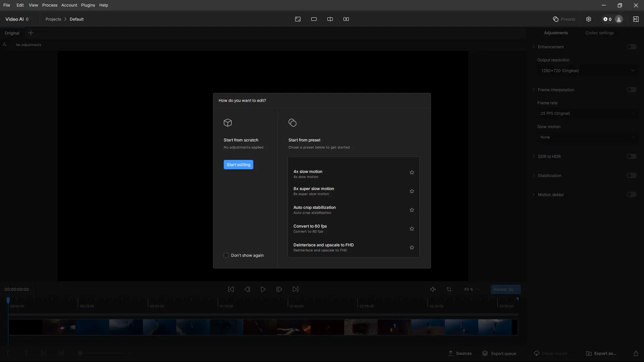This screenshot has height=362, width=644.
Task: Turn on Stabilization toggle
Action: pos(632,175)
